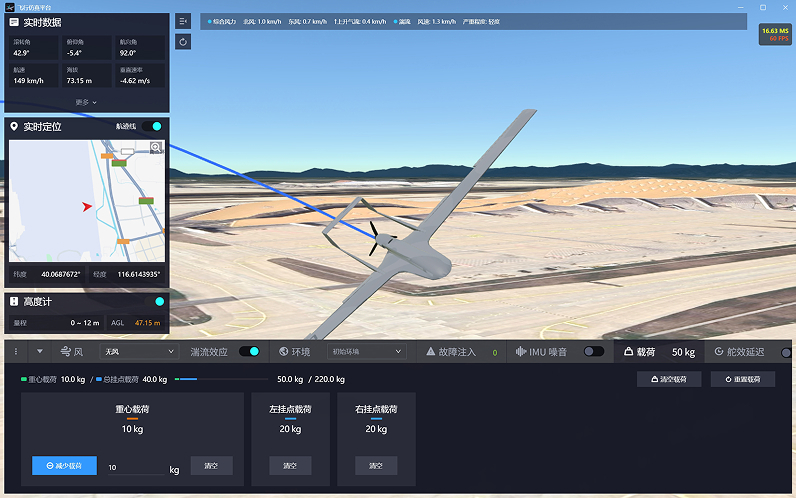This screenshot has height=498, width=796.
Task: Click 清空 under 左挂点载荷
Action: pos(290,466)
